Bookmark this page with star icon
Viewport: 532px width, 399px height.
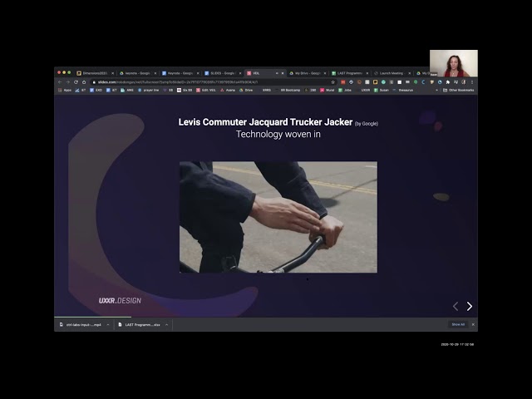tap(332, 82)
